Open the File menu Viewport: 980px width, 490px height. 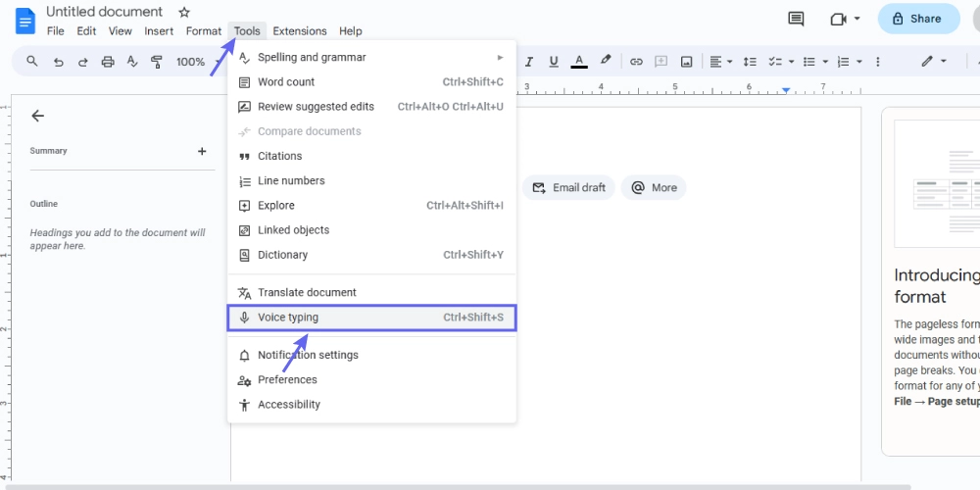tap(56, 30)
